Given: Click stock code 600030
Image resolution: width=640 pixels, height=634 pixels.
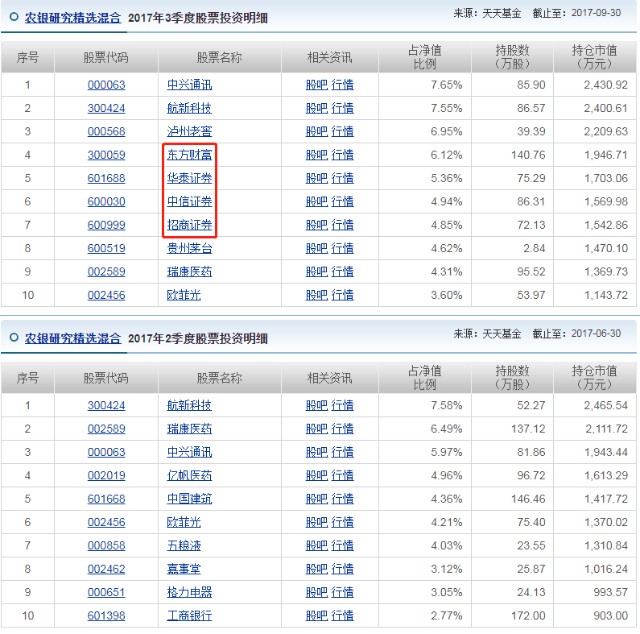Looking at the screenshot, I should click(x=106, y=202).
